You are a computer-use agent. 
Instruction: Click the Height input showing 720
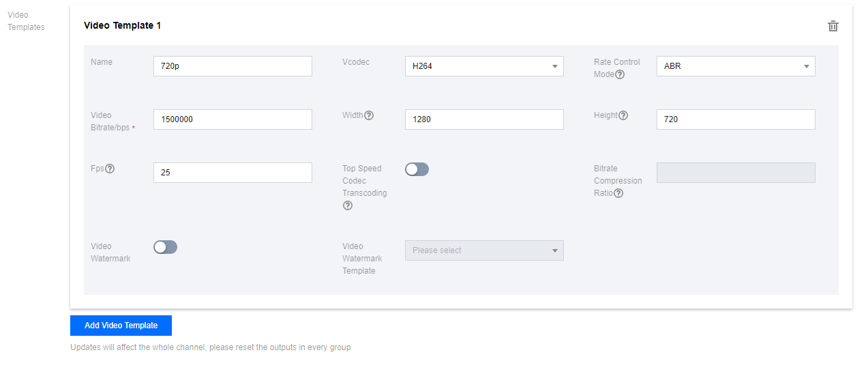tap(736, 119)
